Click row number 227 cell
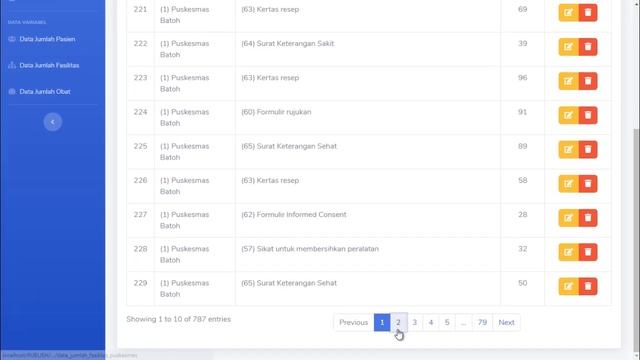The width and height of the screenshot is (640, 360). pos(140,220)
